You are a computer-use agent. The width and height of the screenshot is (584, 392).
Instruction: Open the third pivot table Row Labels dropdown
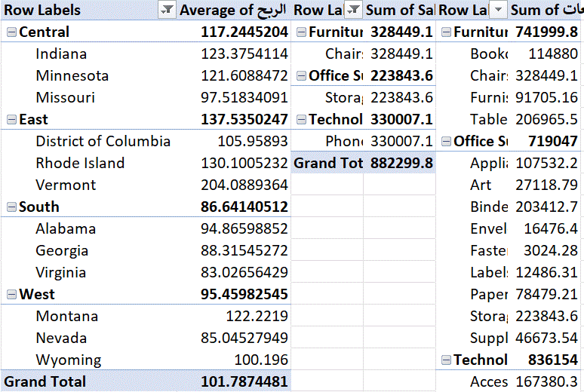pos(498,10)
